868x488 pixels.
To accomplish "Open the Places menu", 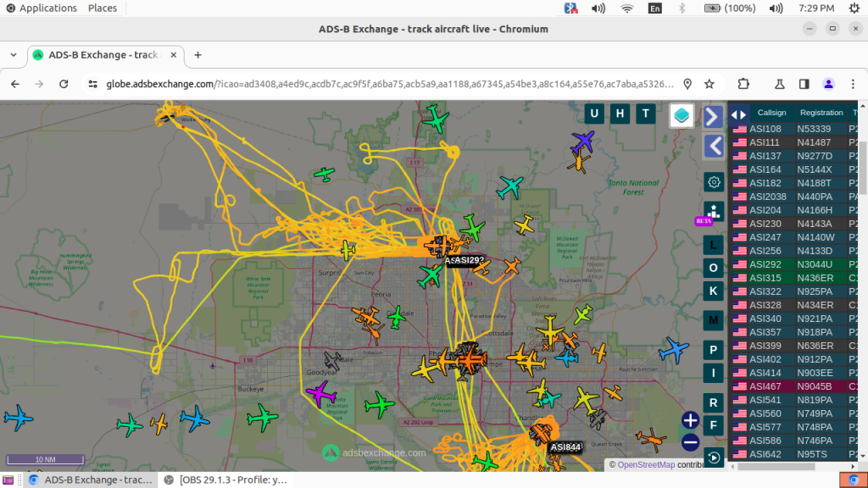I will point(103,8).
